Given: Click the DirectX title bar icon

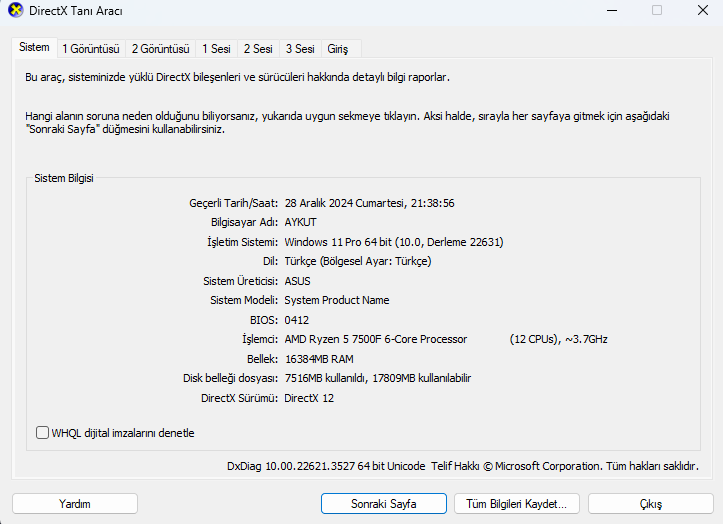Looking at the screenshot, I should point(15,10).
